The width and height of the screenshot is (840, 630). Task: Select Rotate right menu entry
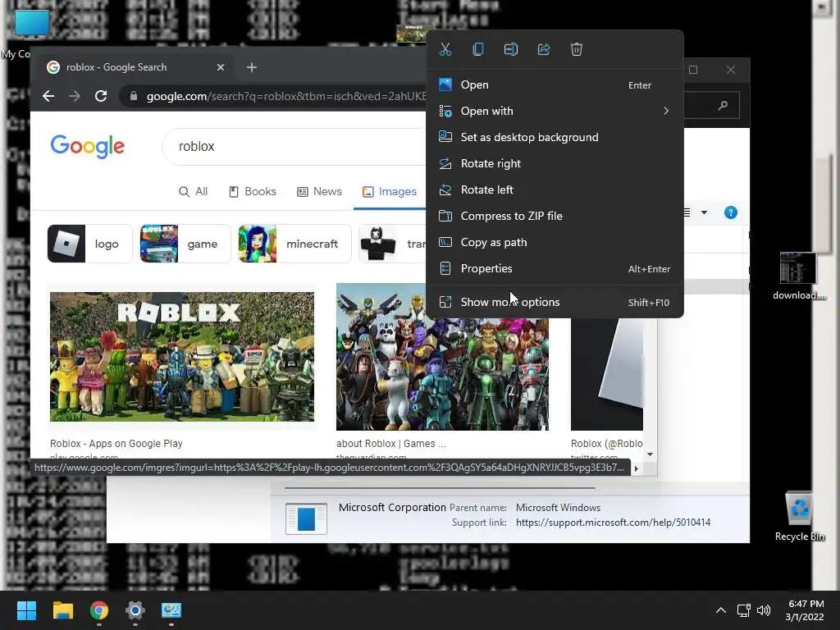click(x=555, y=163)
